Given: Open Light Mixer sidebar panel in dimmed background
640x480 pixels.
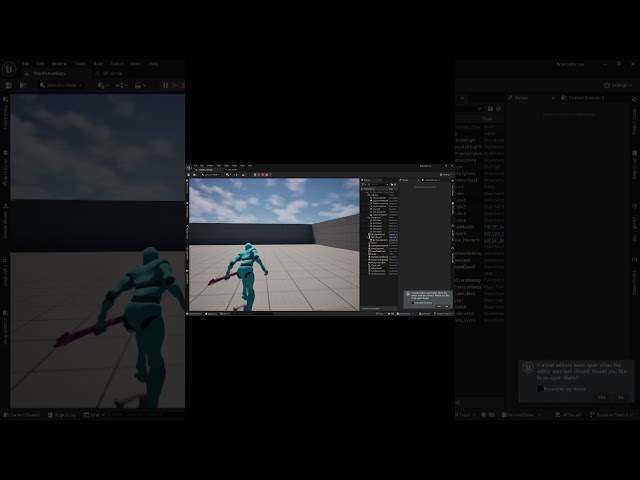Looking at the screenshot, I should (5, 272).
